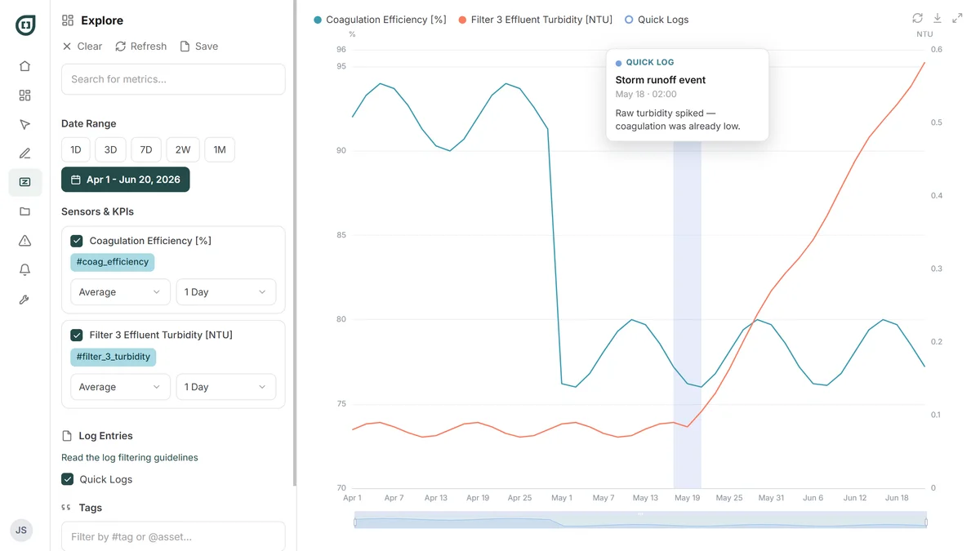Click the #coag_efficiency tag
The image size is (980, 551).
pos(113,262)
